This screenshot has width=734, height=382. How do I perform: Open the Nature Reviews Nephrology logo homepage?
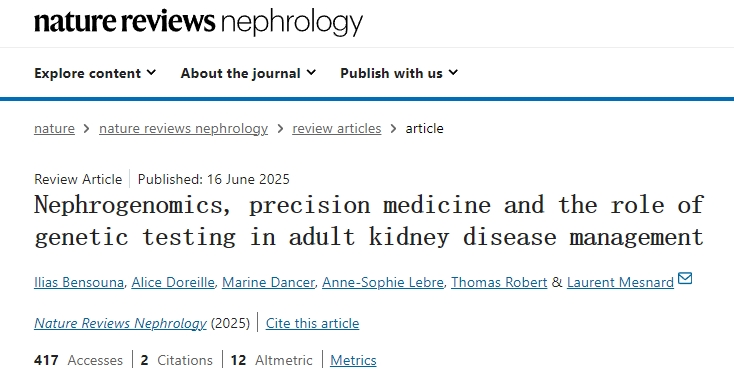198,22
